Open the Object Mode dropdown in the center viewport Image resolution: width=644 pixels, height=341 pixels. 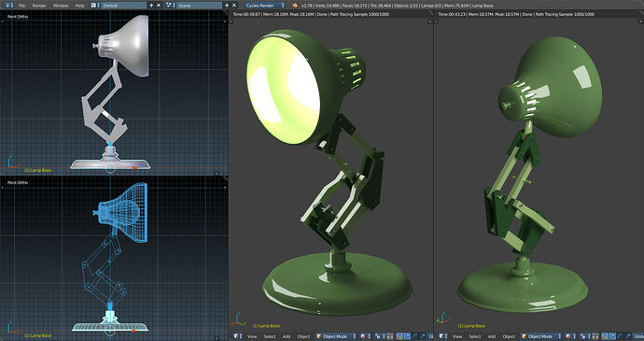(336, 336)
